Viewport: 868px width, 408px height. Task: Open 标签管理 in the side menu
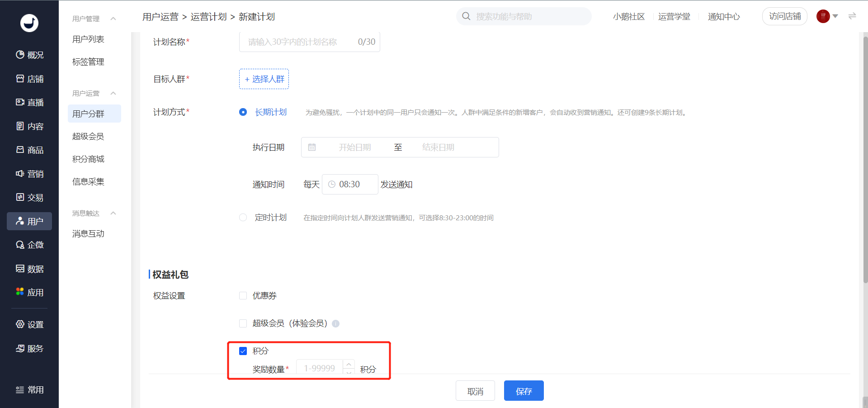(89, 62)
